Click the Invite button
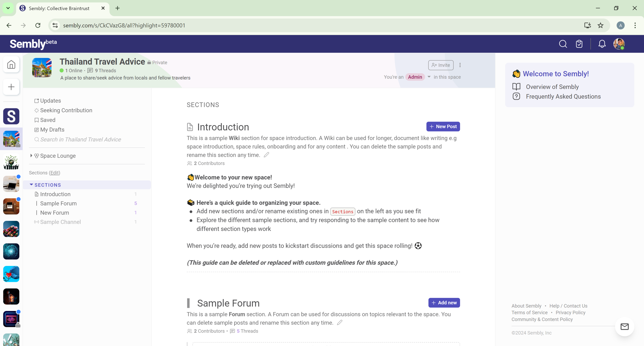The width and height of the screenshot is (644, 346). coord(440,65)
